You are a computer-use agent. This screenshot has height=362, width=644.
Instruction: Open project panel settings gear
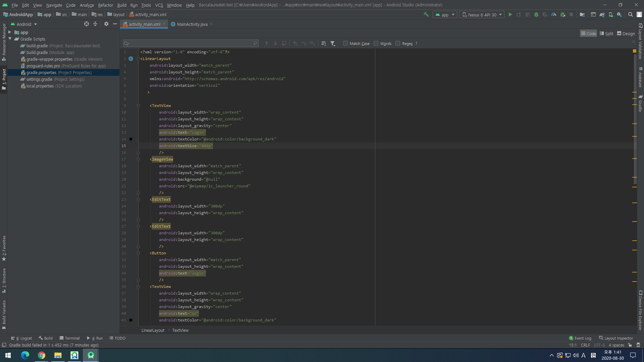point(106,24)
